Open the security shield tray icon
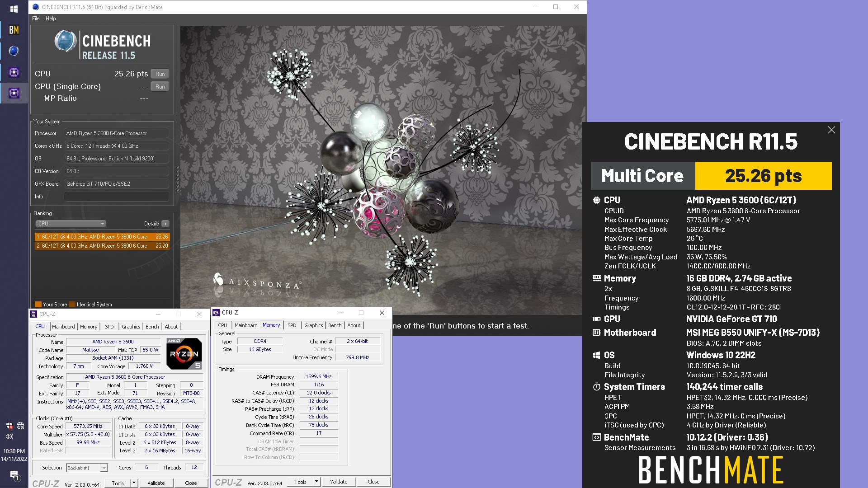868x488 pixels. 9,426
